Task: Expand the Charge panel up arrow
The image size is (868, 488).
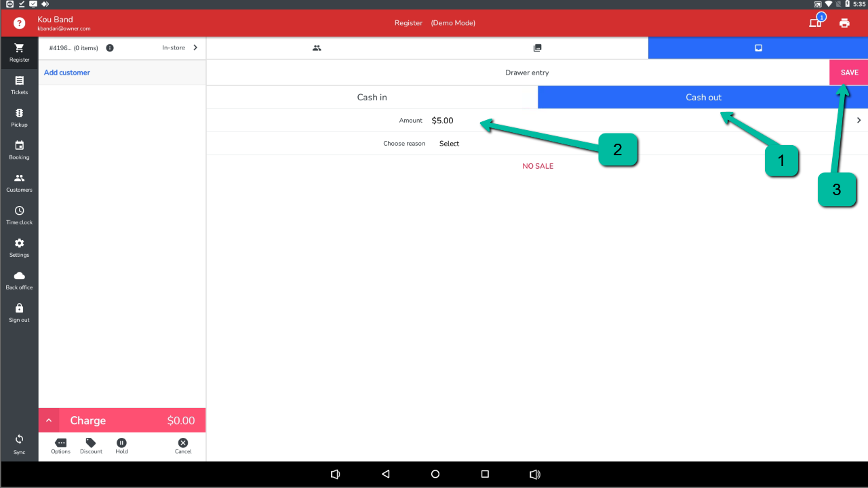Action: click(49, 421)
